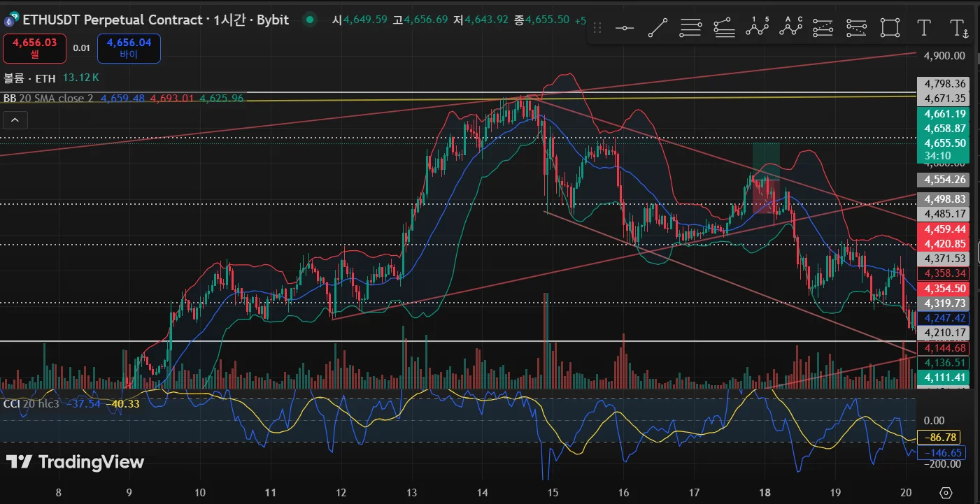The image size is (980, 504).
Task: Grab the drawing toolbar drag handle
Action: [x=597, y=28]
